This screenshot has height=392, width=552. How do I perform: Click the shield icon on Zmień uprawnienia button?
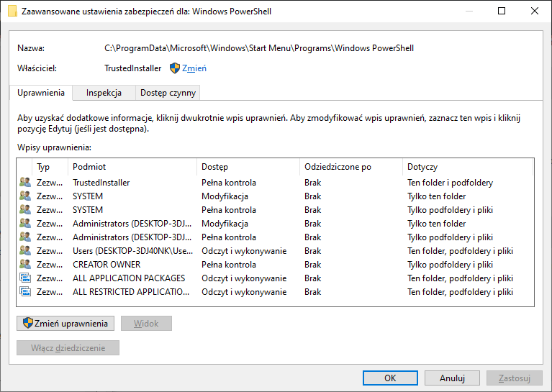28,323
